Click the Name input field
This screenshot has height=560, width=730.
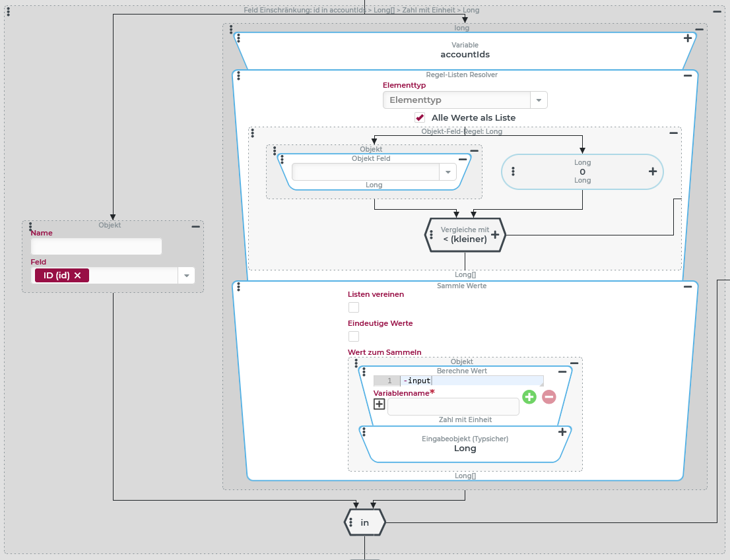(x=96, y=247)
